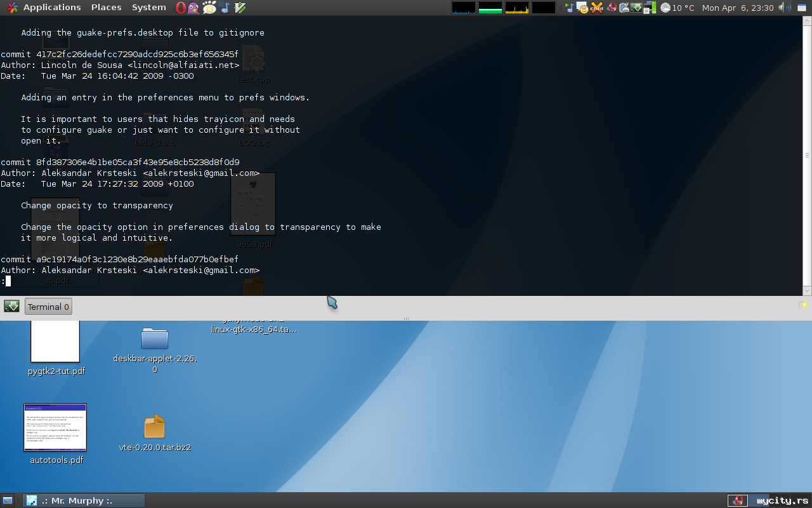Click the Guake terminal tray icon
812x508 pixels.
(x=636, y=8)
